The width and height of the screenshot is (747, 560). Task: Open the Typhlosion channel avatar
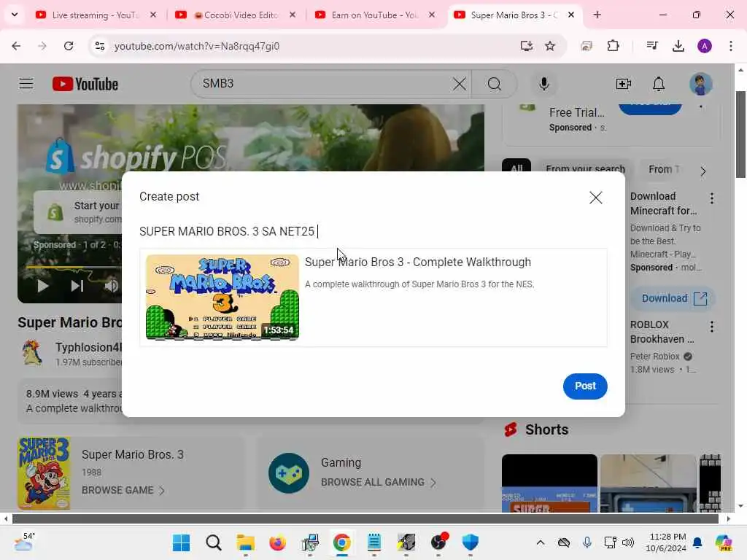pyautogui.click(x=32, y=353)
